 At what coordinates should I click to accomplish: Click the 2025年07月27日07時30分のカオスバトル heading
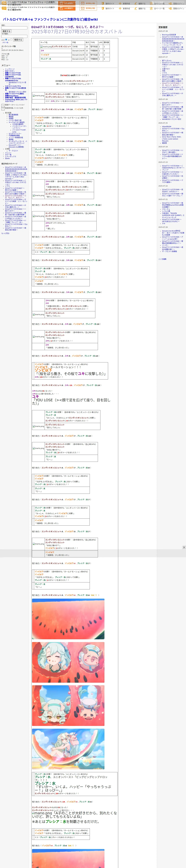click(77, 32)
